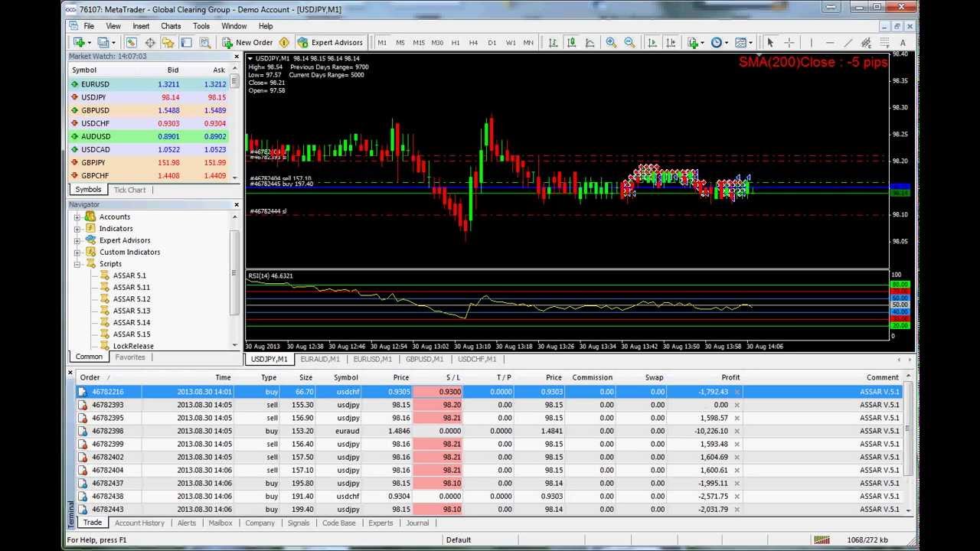Open the Charts menu
Viewport: 980px width, 551px height.
171,26
